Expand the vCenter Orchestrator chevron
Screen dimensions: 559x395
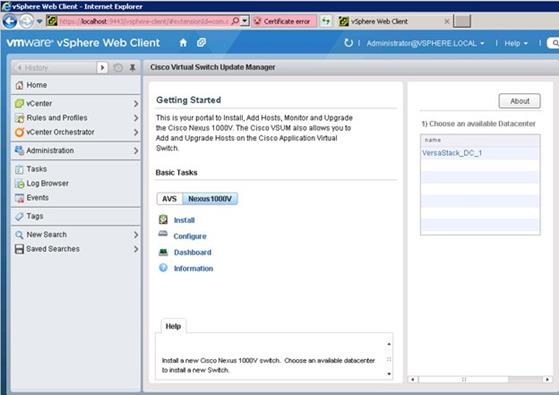tap(136, 132)
